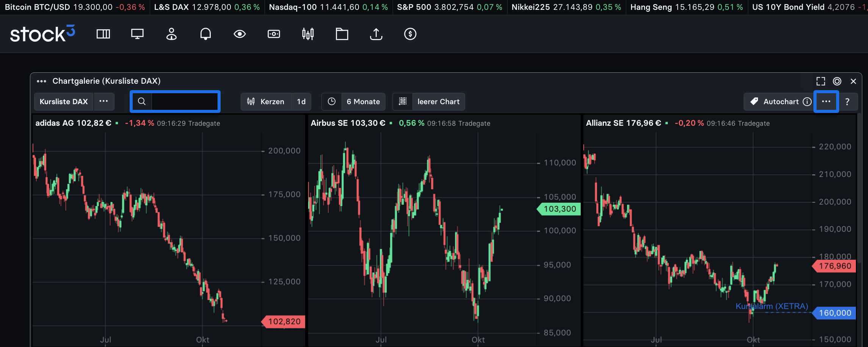Open the leerer Chart template dropdown

(438, 102)
